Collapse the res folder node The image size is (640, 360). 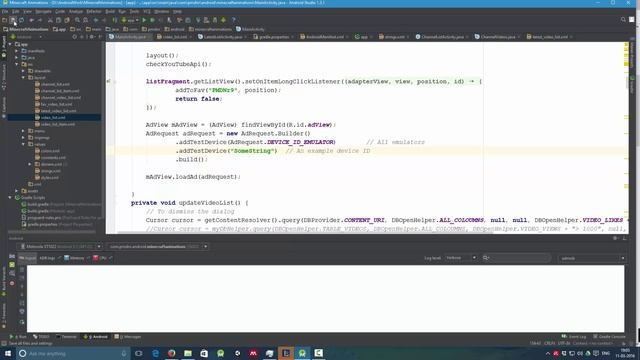17,64
